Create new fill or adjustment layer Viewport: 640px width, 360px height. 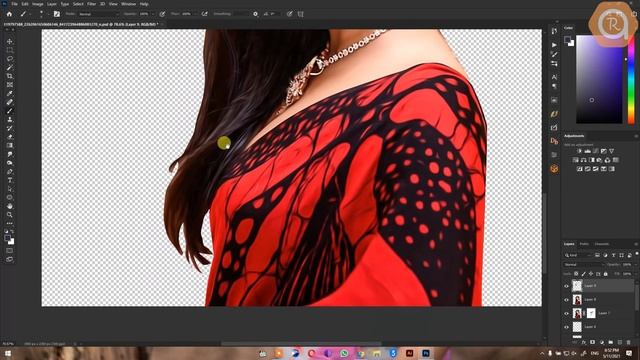(602, 342)
